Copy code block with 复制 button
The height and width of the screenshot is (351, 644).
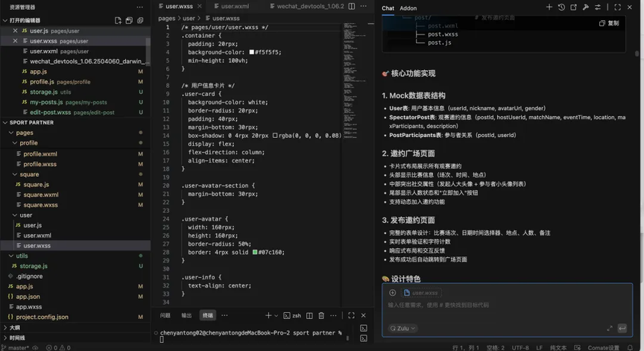609,23
